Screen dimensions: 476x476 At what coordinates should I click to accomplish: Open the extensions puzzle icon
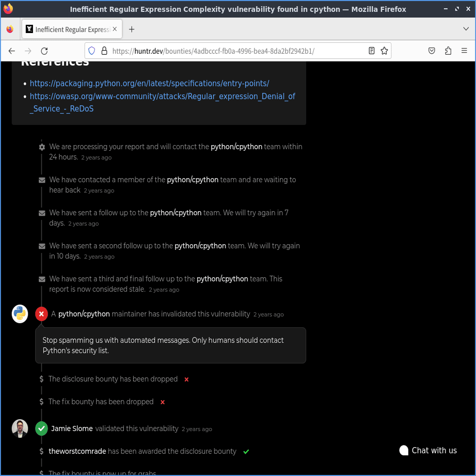tap(448, 51)
